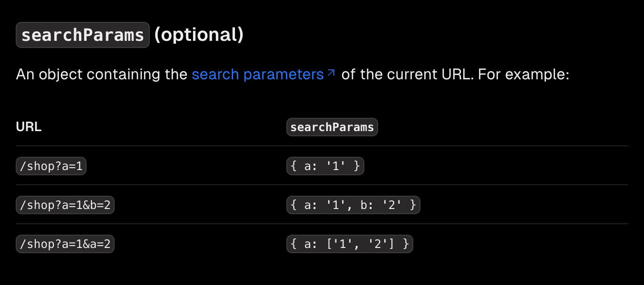Click the /shop?a=1&a=2 code cell

tap(65, 244)
